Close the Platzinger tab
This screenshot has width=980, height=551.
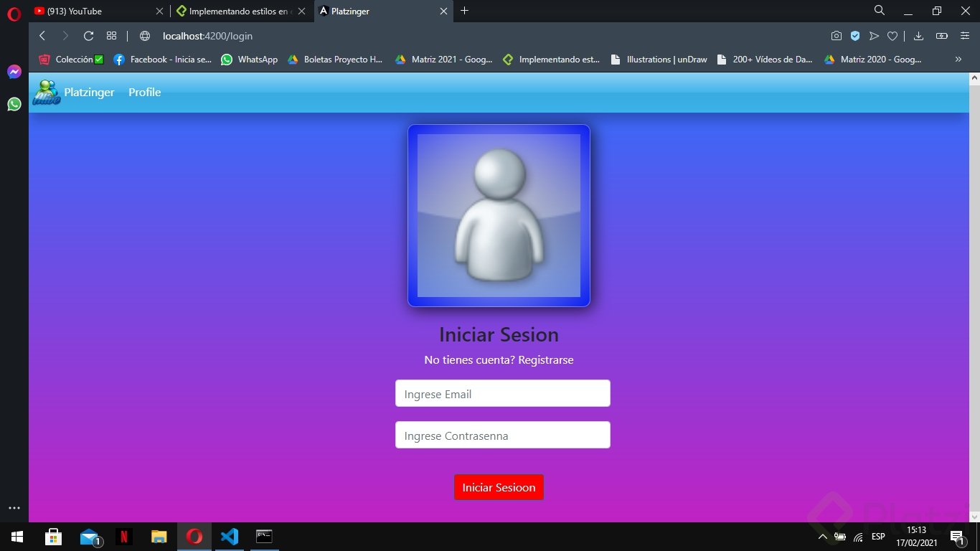[x=443, y=11]
